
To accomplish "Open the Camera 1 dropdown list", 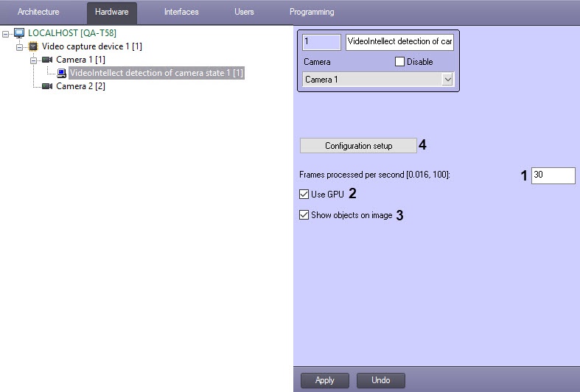I will (447, 80).
